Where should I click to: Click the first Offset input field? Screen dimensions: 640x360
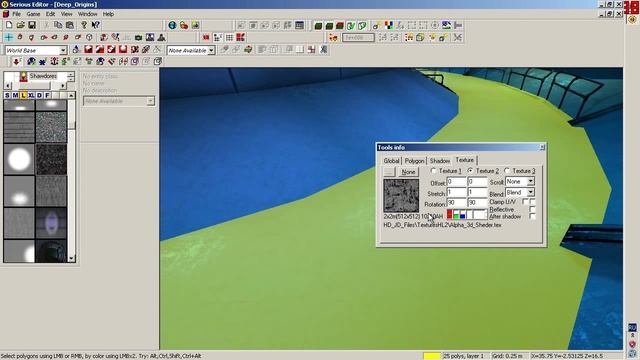(x=456, y=182)
